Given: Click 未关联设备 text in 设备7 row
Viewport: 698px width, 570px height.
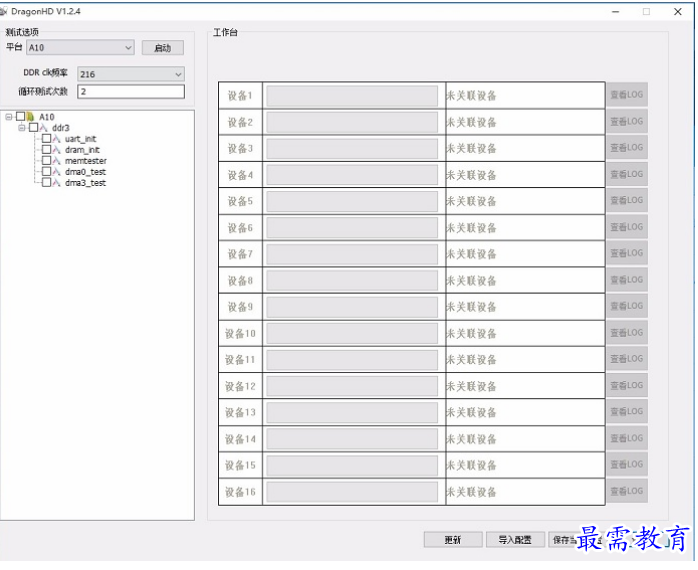Looking at the screenshot, I should 471,254.
